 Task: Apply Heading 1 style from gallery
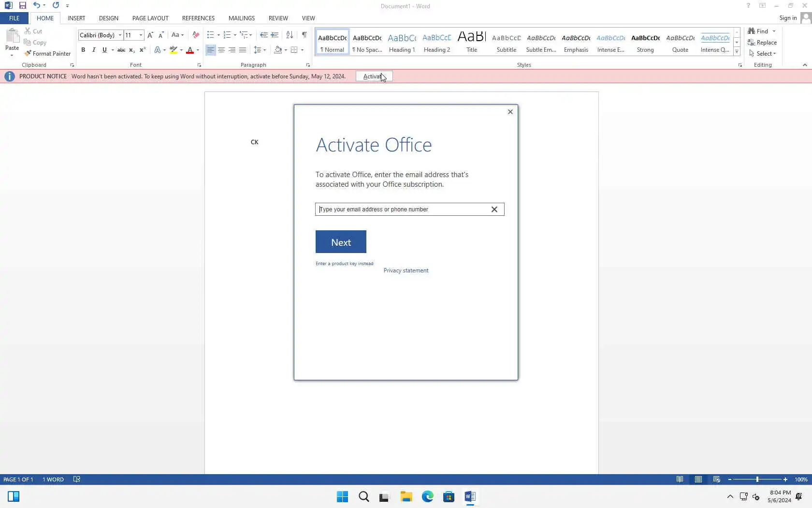402,42
